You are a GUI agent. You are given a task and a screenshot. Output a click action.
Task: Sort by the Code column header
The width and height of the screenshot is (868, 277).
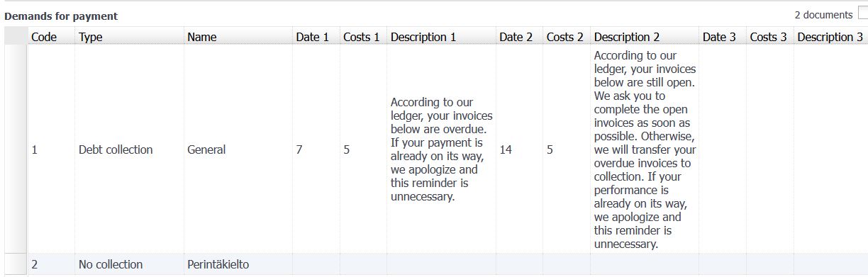pyautogui.click(x=51, y=37)
